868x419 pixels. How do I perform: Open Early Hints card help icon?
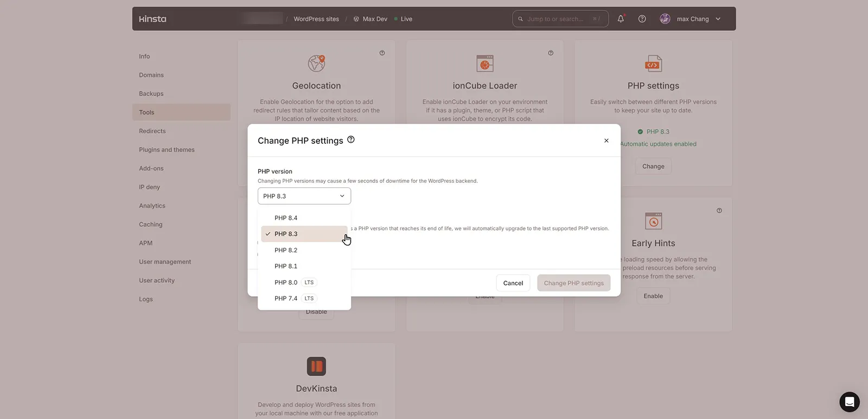(x=719, y=211)
